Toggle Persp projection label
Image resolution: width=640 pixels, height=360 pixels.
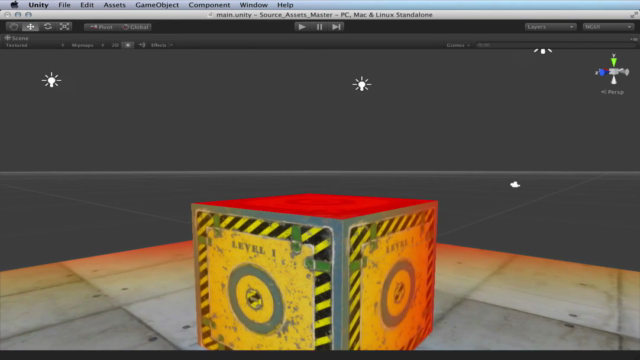[x=612, y=92]
